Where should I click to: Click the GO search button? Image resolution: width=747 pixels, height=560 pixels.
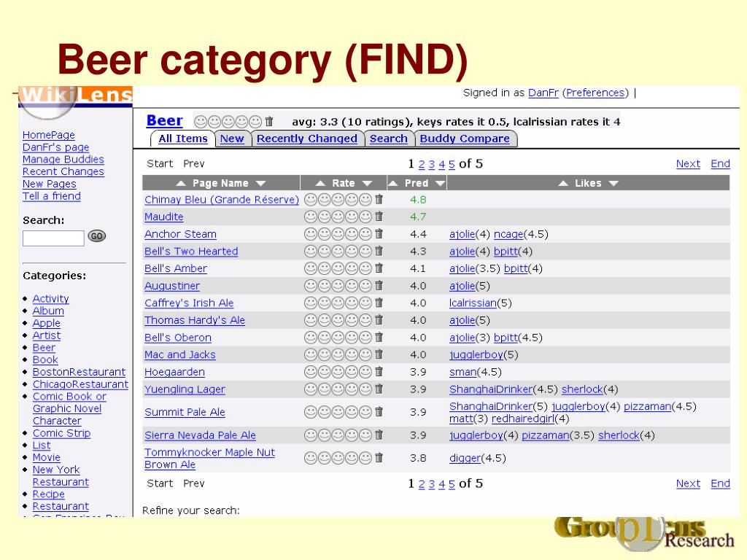click(97, 236)
